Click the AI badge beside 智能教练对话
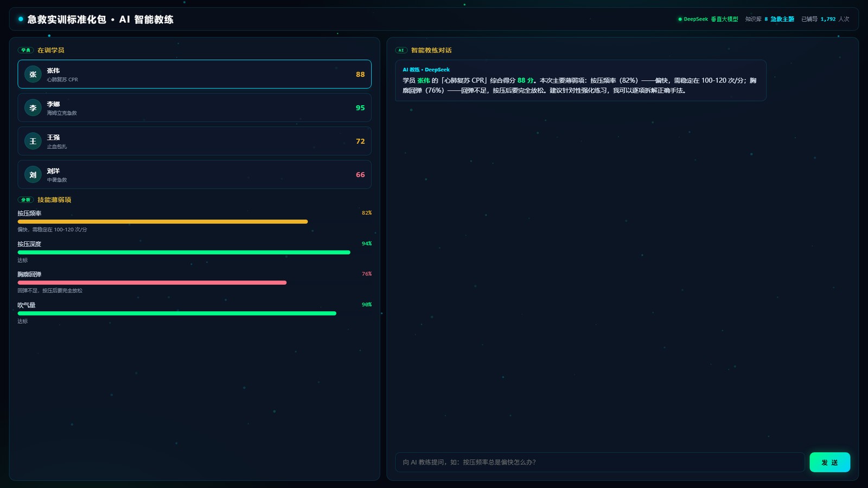 tap(401, 50)
